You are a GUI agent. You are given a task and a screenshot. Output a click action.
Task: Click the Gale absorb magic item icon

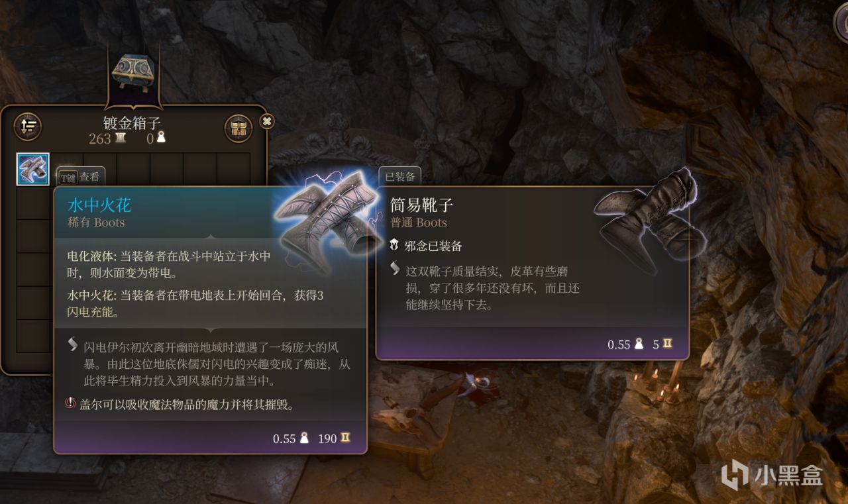(x=71, y=403)
